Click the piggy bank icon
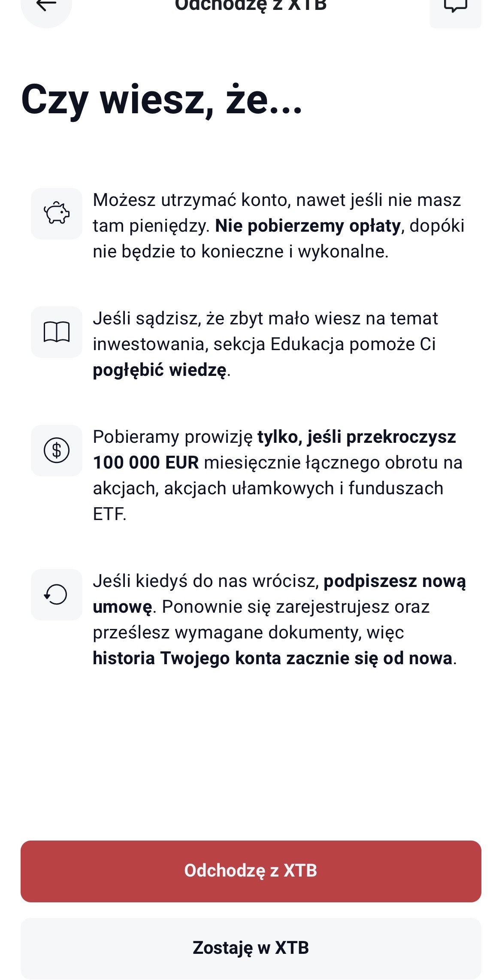Screen dimensions: 502x980 (x=57, y=213)
